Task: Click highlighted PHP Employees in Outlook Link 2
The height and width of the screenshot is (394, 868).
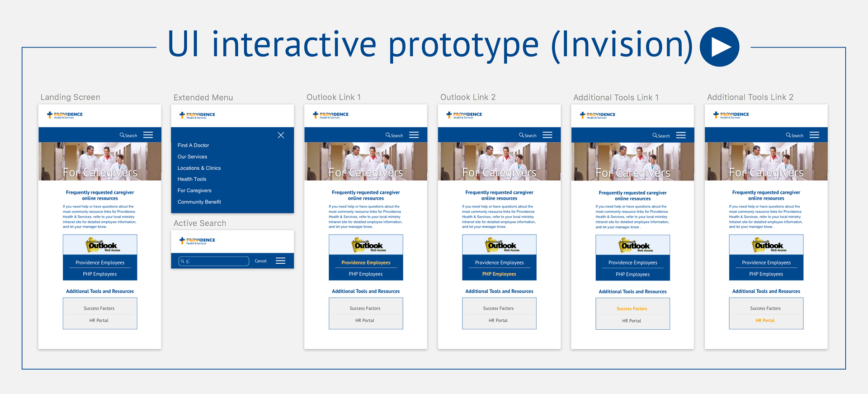Action: click(x=499, y=274)
